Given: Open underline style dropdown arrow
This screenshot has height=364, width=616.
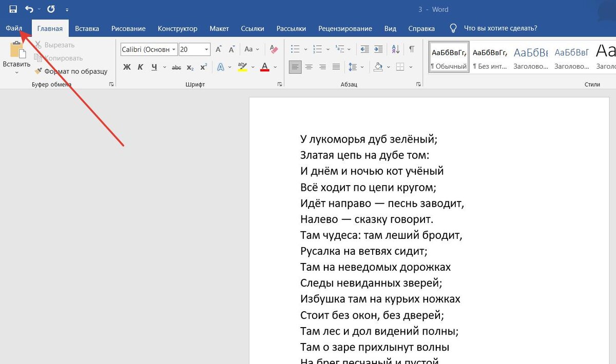Looking at the screenshot, I should coord(164,67).
